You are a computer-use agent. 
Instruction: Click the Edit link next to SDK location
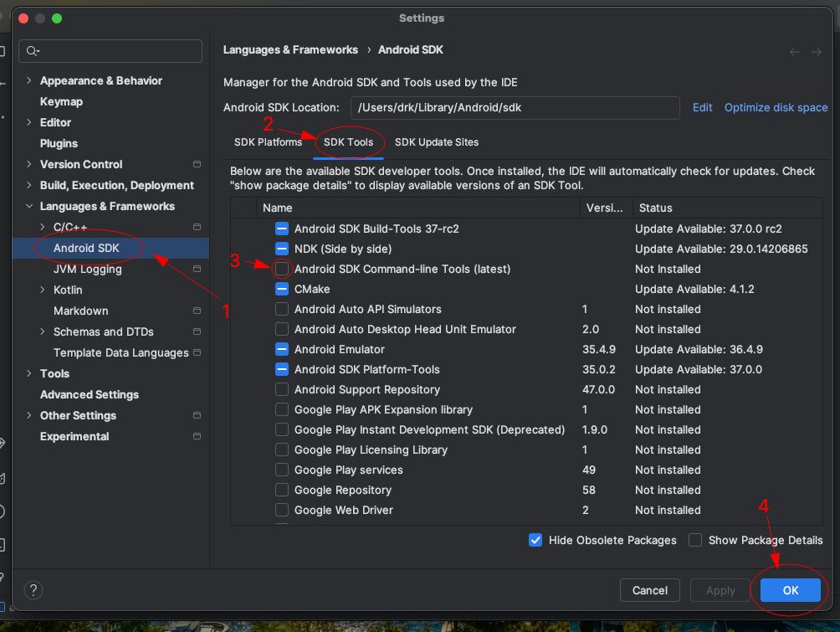[702, 107]
